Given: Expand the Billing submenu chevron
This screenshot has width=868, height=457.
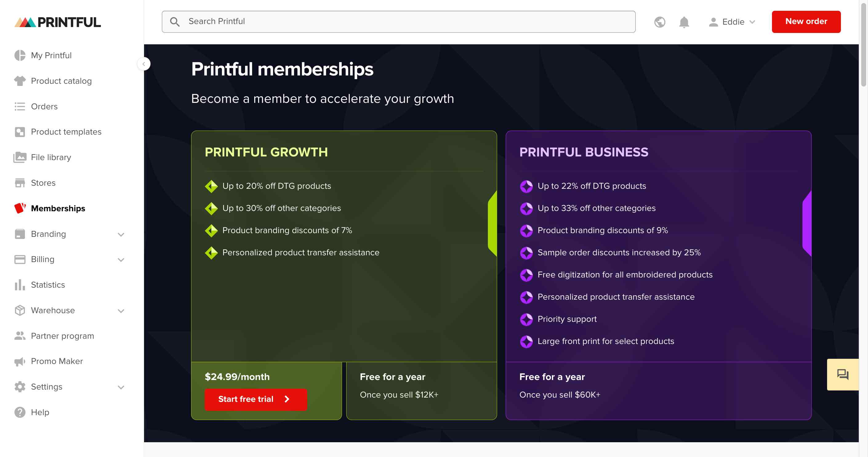Looking at the screenshot, I should (121, 260).
